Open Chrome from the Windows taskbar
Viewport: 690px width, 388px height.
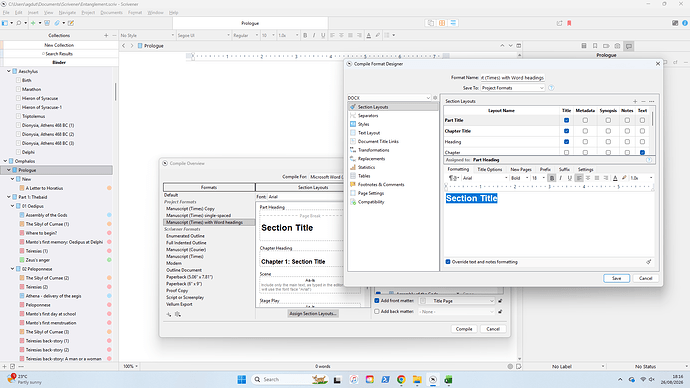pyautogui.click(x=401, y=380)
